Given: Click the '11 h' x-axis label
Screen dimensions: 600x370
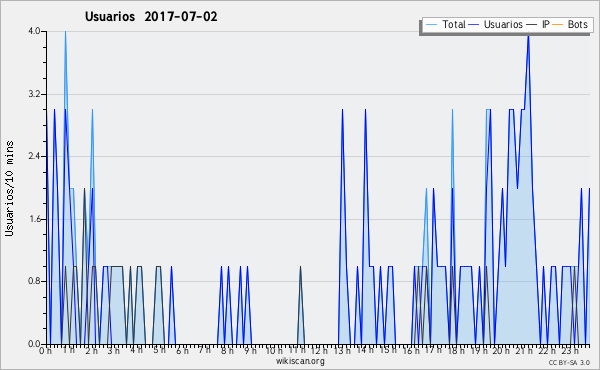Looking at the screenshot, I should (x=297, y=350).
